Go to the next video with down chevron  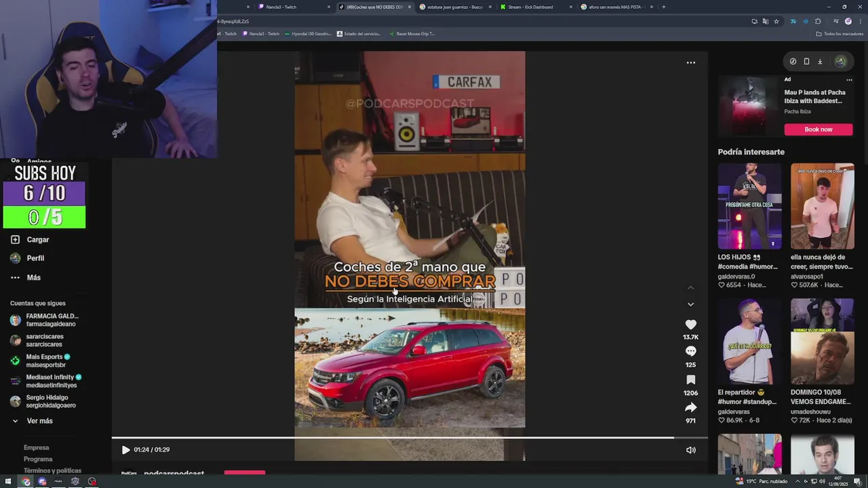[x=690, y=304]
